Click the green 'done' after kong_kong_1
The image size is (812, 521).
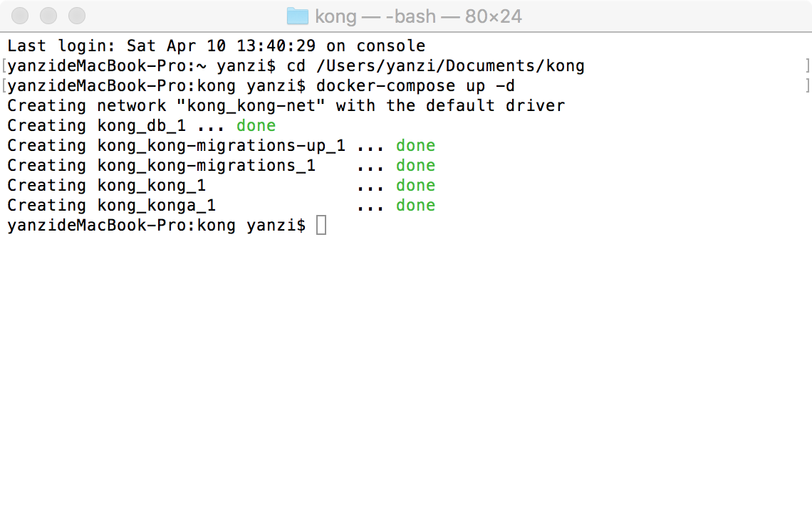click(x=415, y=185)
